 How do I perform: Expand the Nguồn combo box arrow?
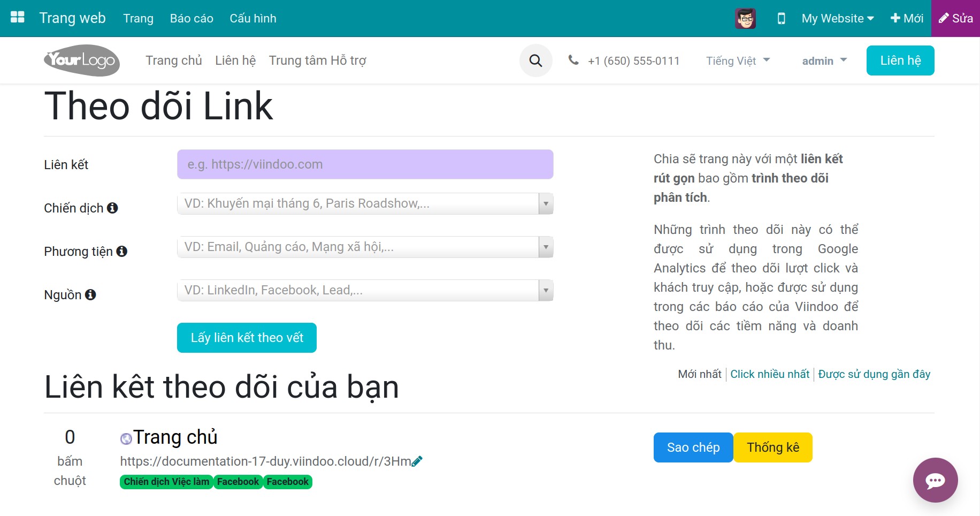pos(546,290)
